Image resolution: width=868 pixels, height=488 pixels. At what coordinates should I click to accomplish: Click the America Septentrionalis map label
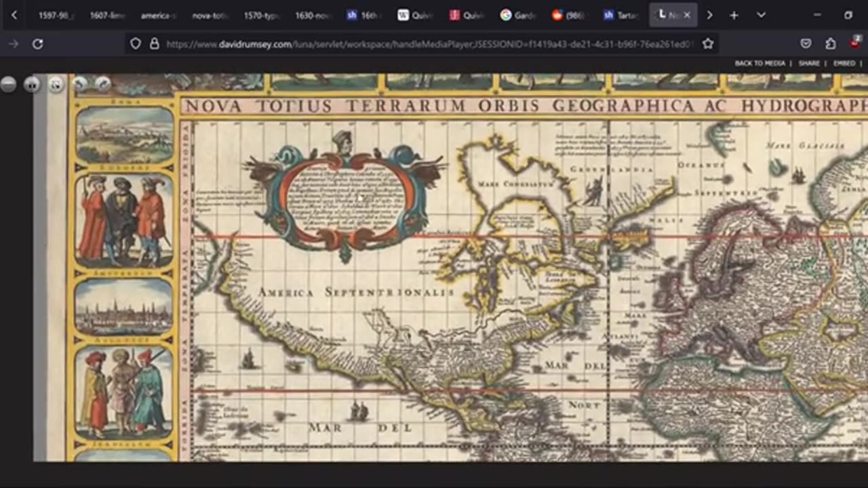(356, 292)
